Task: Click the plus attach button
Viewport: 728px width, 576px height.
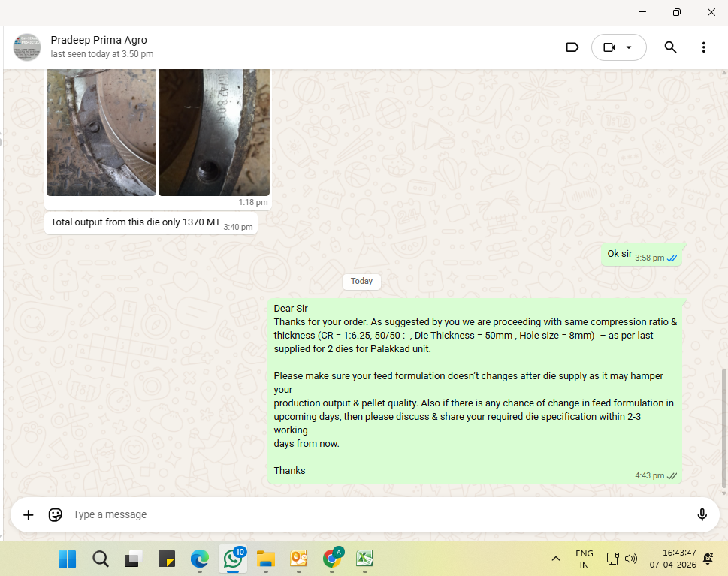Action: (x=29, y=514)
